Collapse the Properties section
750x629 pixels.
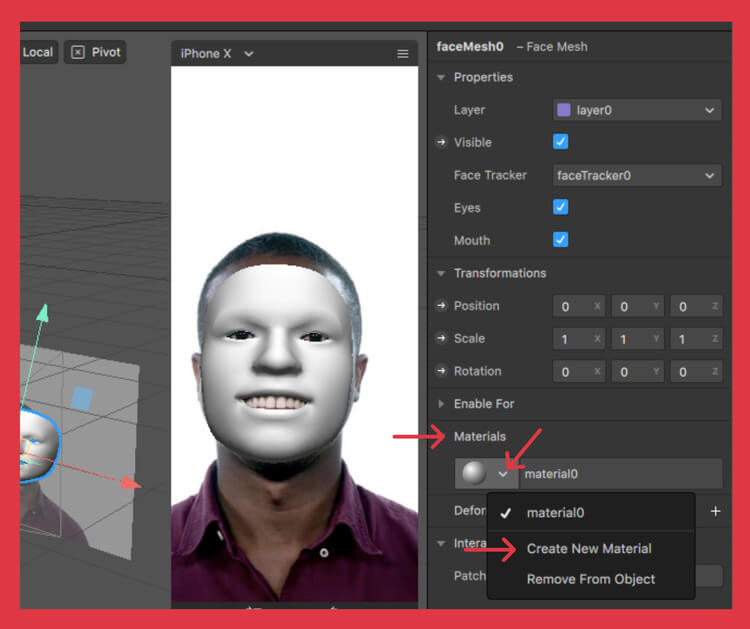pyautogui.click(x=441, y=77)
